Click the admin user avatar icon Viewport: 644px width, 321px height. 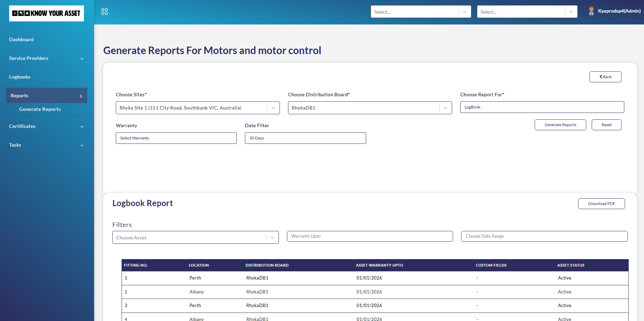pyautogui.click(x=591, y=11)
